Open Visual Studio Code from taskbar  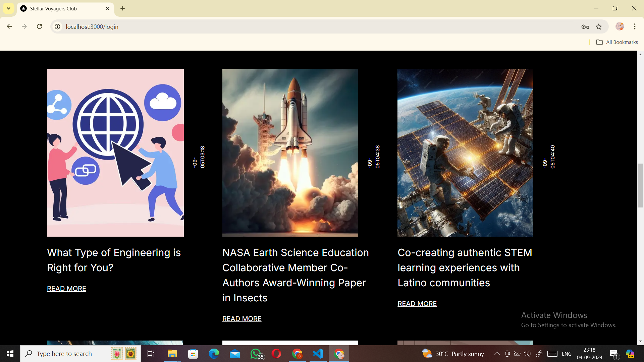pyautogui.click(x=318, y=354)
